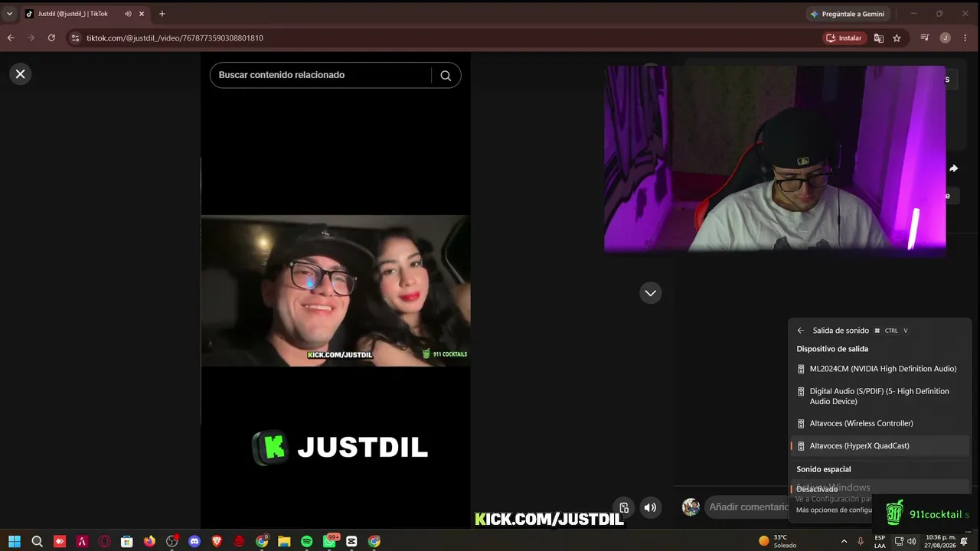View site information icon in address bar

coord(74,37)
